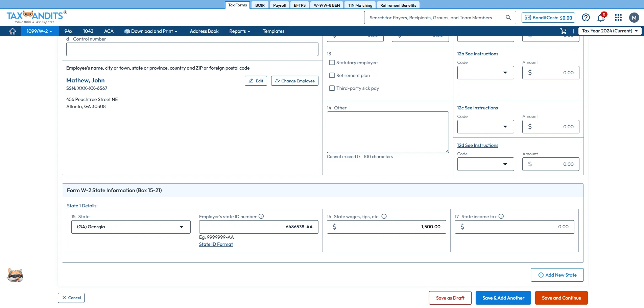Focus the 12c Amount field
The image size is (644, 308).
(551, 127)
